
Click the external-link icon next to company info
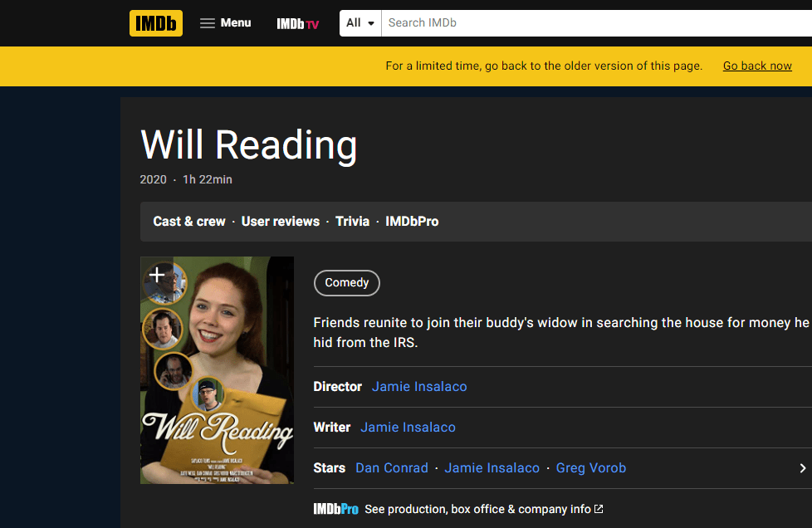point(598,509)
